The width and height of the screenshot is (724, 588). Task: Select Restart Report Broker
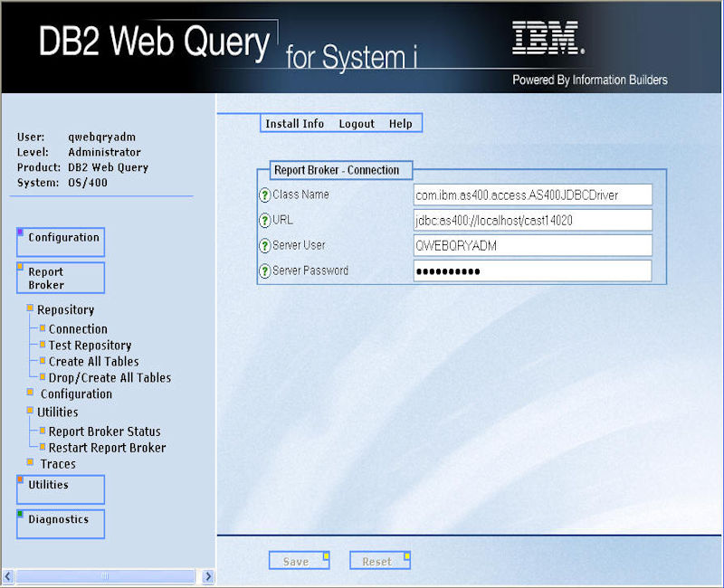pos(107,448)
